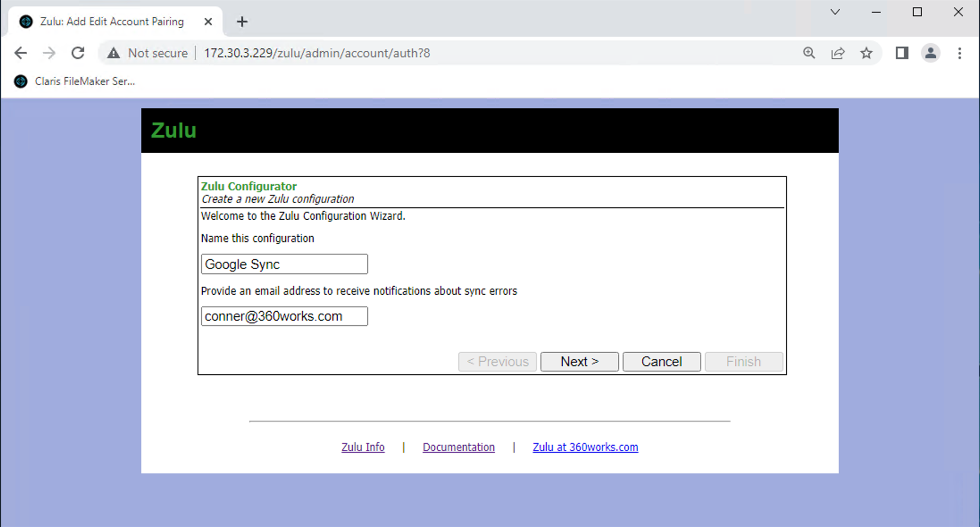Bookmark this page with the star icon
This screenshot has height=527, width=980.
867,53
